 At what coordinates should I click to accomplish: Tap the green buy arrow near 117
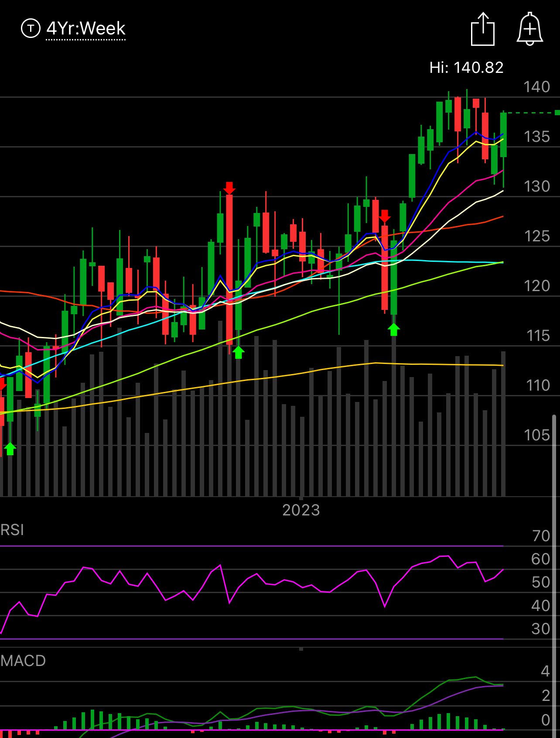click(x=394, y=330)
